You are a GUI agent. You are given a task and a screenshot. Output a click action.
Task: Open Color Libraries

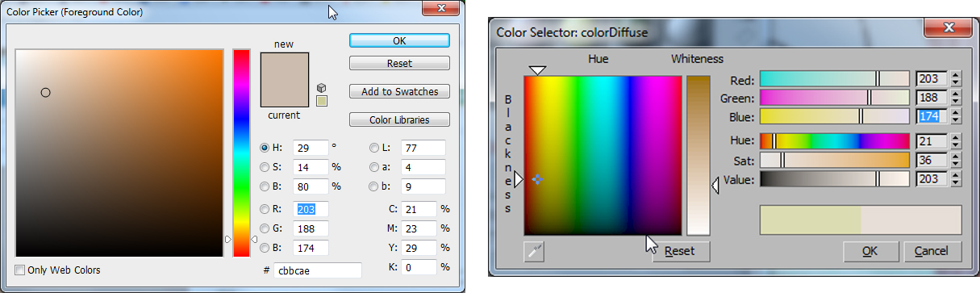(x=399, y=119)
